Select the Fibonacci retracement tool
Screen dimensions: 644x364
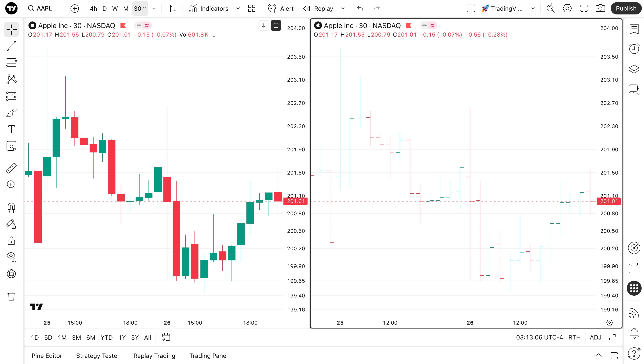coord(11,62)
